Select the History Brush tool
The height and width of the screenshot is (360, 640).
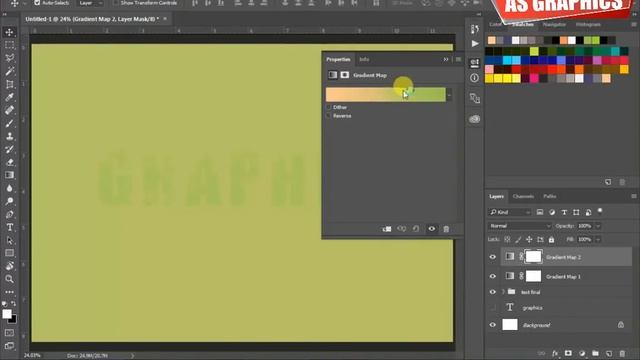coord(9,149)
